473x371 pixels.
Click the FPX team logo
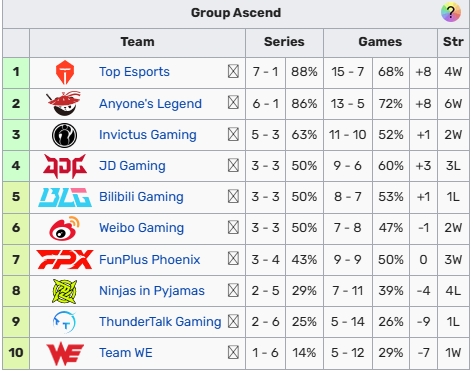pyautogui.click(x=65, y=259)
